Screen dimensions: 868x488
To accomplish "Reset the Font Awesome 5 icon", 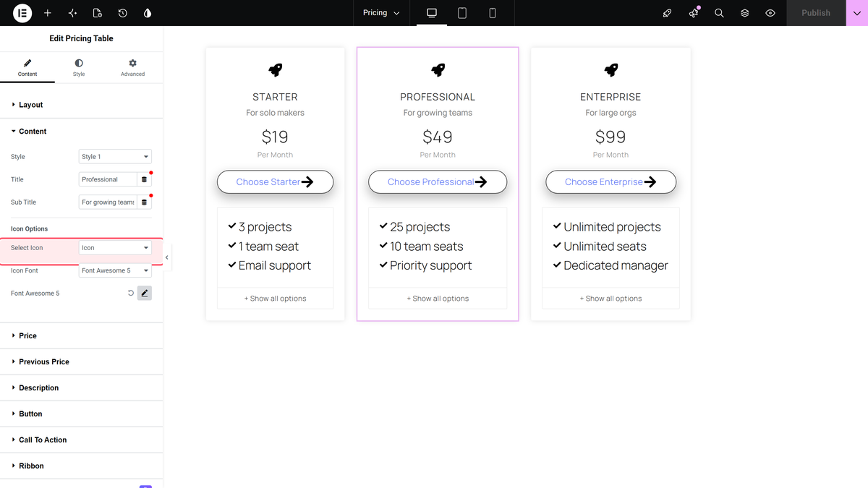I will coord(131,294).
